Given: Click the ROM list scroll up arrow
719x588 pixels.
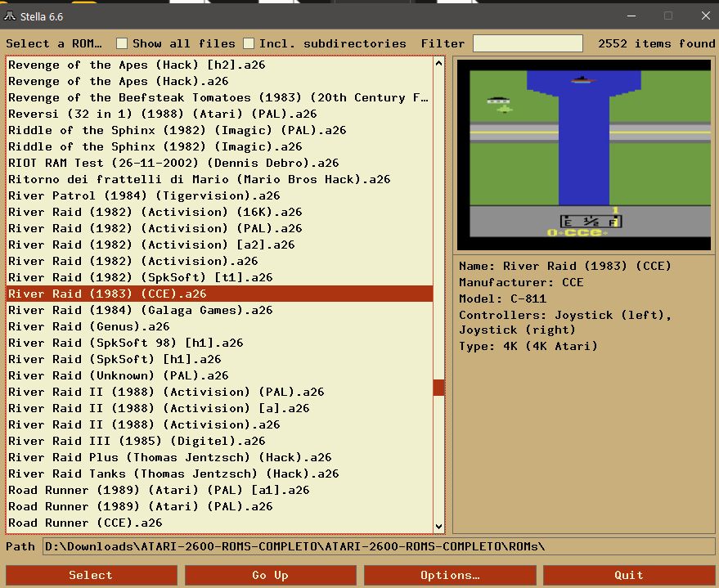Looking at the screenshot, I should pos(438,63).
